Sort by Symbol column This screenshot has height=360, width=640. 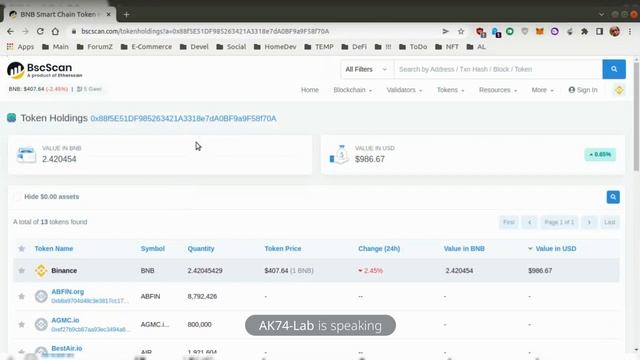click(153, 249)
